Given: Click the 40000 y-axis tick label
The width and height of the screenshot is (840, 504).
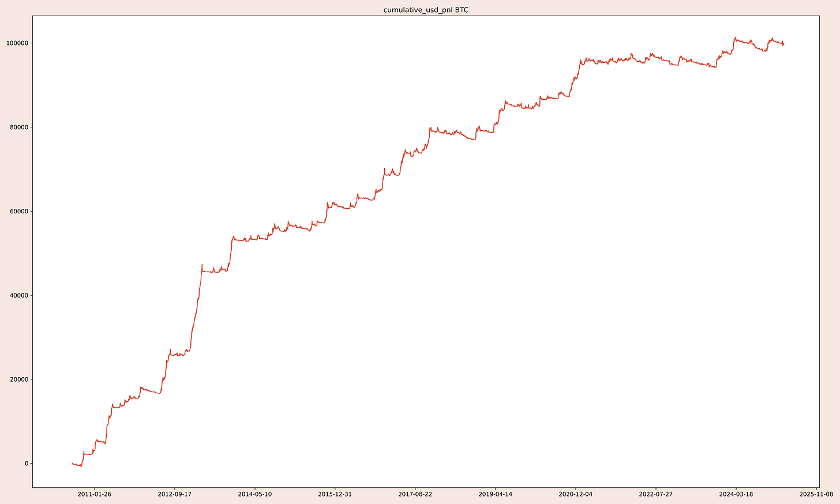Looking at the screenshot, I should click(20, 295).
